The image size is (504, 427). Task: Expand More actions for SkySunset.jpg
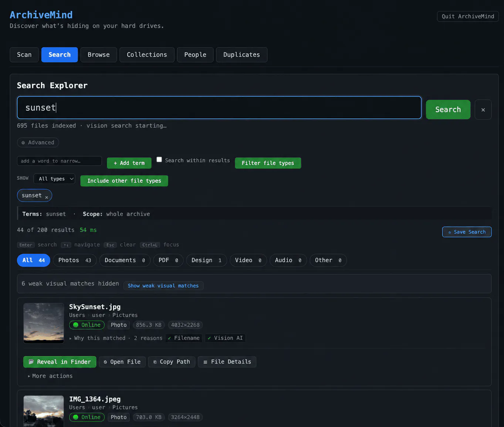(x=50, y=376)
